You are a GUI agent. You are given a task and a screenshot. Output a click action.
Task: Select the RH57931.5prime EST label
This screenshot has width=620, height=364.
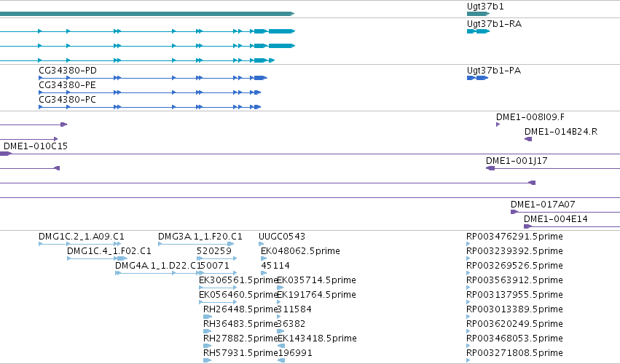pos(240,353)
